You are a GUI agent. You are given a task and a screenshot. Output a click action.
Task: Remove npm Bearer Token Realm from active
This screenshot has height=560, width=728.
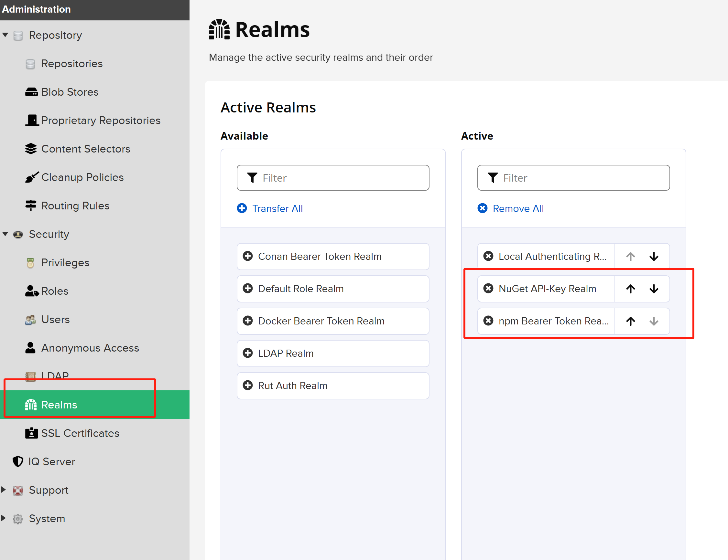[489, 321]
